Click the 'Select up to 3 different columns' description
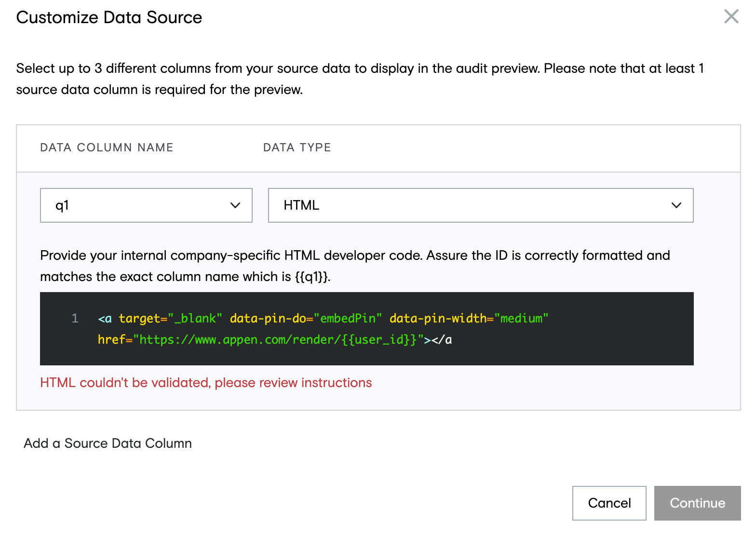This screenshot has height=536, width=756. (x=360, y=79)
